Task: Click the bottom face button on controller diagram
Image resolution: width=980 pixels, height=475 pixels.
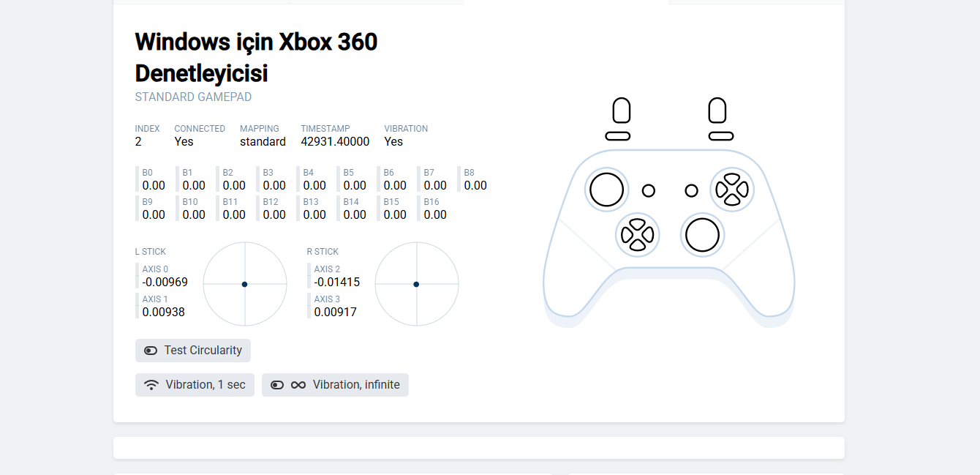Action: click(732, 201)
